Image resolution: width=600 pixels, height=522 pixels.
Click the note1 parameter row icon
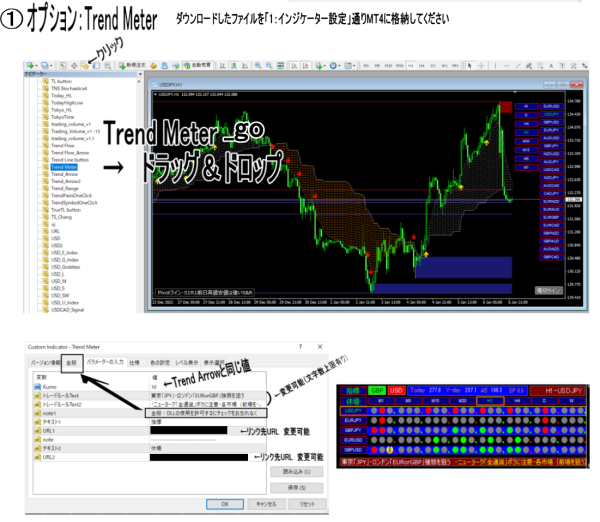(36, 412)
